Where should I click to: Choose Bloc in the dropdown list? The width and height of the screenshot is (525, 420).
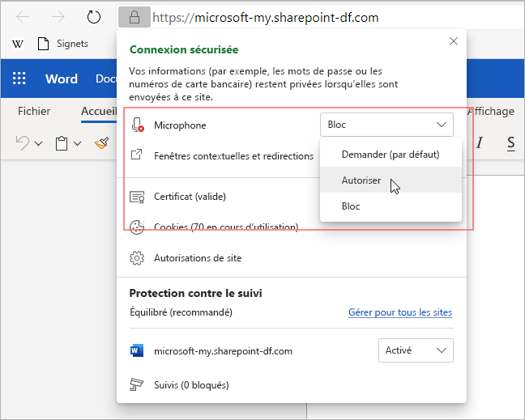[x=391, y=206]
